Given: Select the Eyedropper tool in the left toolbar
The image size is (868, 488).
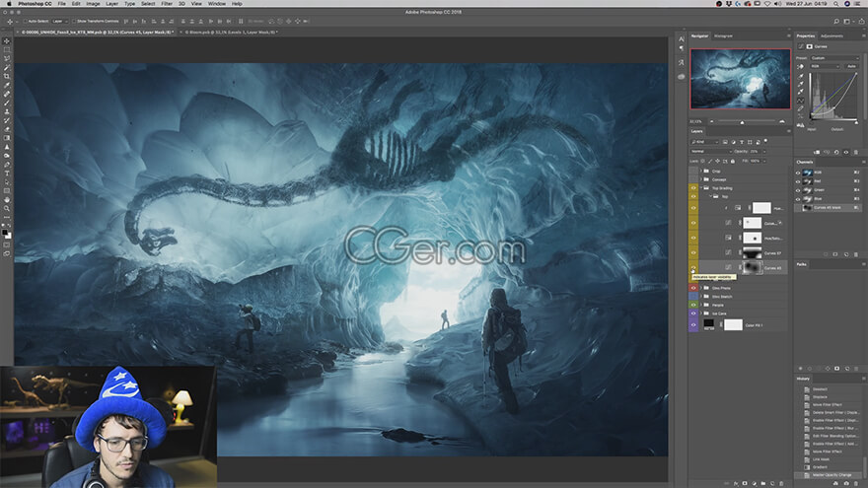Looking at the screenshot, I should (7, 85).
